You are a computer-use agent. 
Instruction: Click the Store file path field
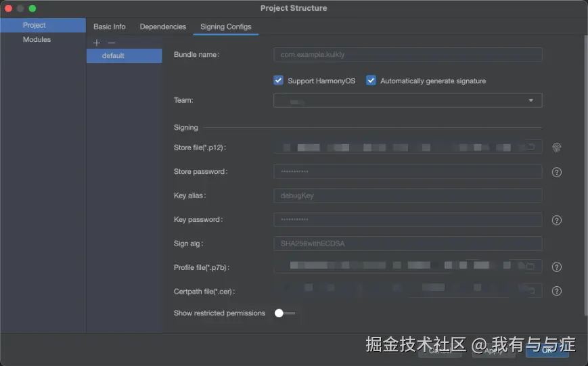coord(407,147)
